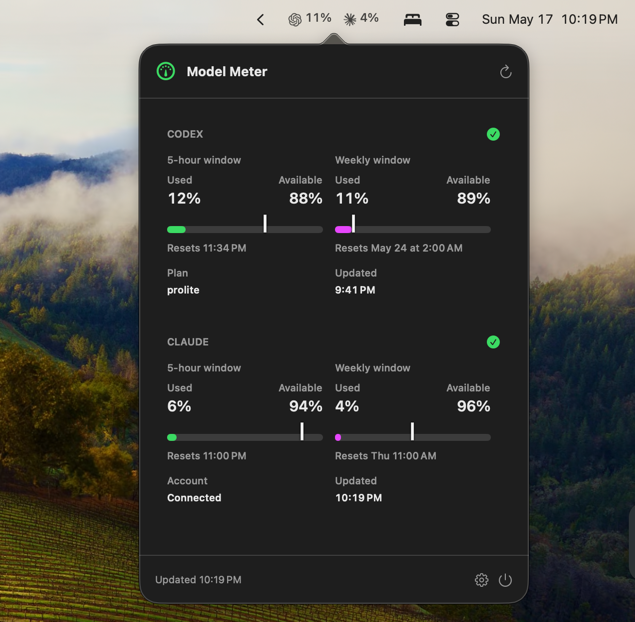Click 'Resets May 24 at 2:00 AM'

[x=398, y=248]
